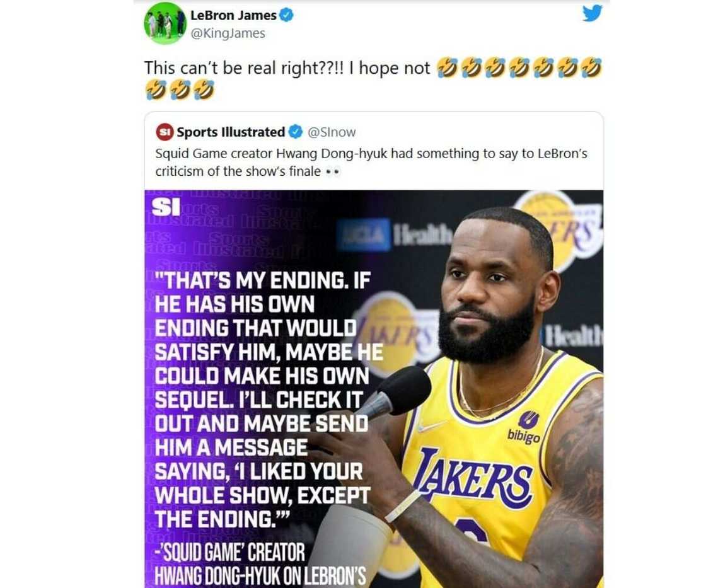This screenshot has height=588, width=706.
Task: Click the second-row laughing emojis
Action: pyautogui.click(x=179, y=90)
